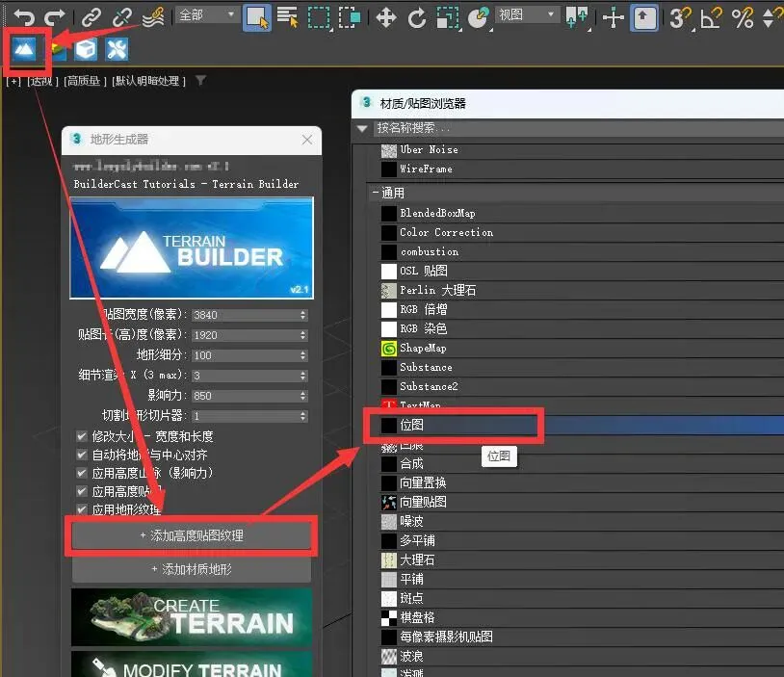The width and height of the screenshot is (784, 677).
Task: Select 棋盘格 checker map entry
Action: pyautogui.click(x=580, y=617)
